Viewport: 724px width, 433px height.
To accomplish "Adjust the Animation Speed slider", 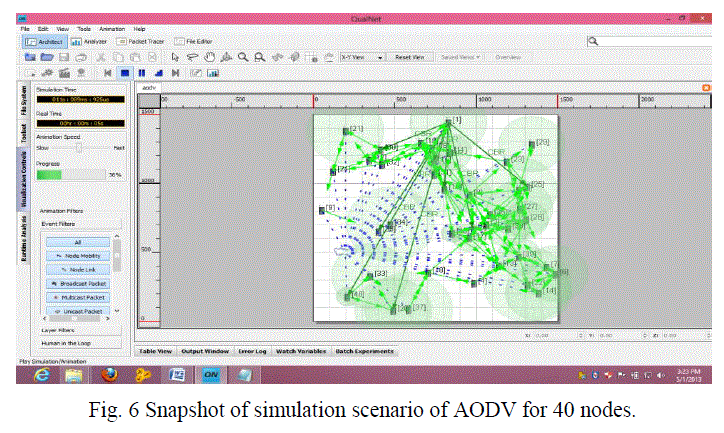I will (x=78, y=147).
